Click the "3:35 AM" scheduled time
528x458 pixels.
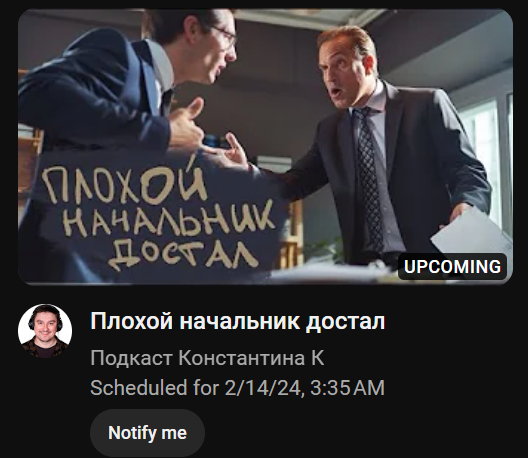pyautogui.click(x=347, y=387)
